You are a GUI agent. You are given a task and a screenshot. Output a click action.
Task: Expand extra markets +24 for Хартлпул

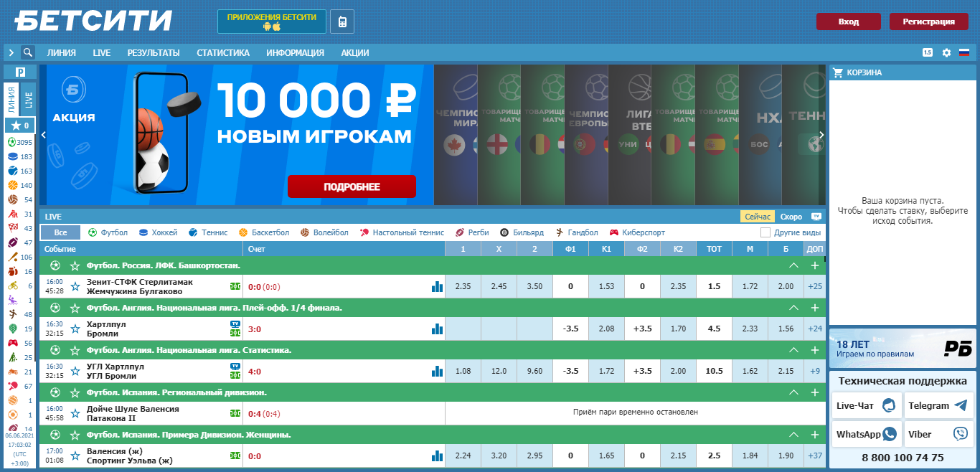pos(815,329)
